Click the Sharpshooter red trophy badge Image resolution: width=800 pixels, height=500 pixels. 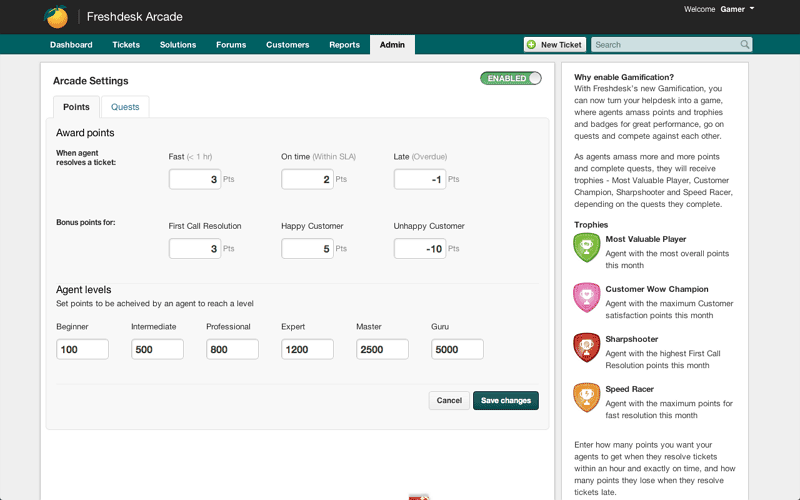coord(587,347)
